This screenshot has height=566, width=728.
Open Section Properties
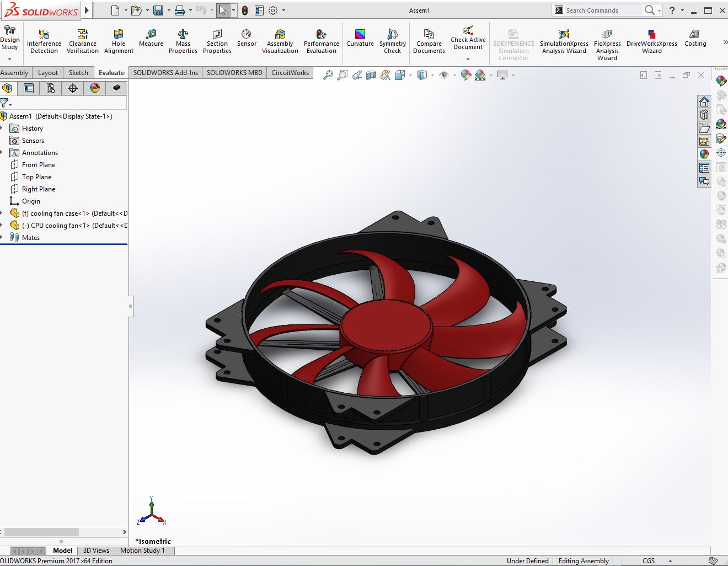point(217,41)
